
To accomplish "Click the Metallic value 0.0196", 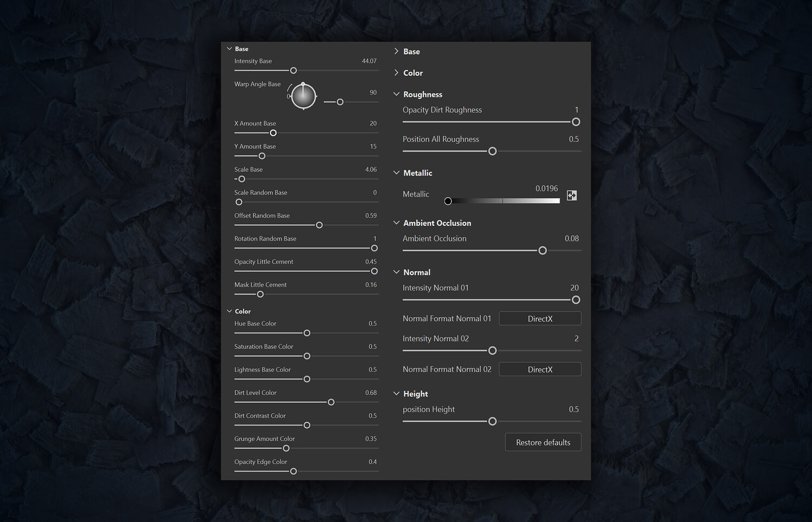I will 547,188.
